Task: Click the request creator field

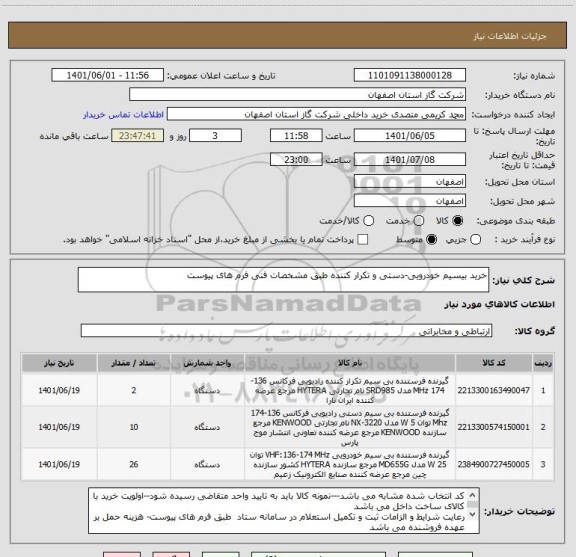Action: [316, 114]
